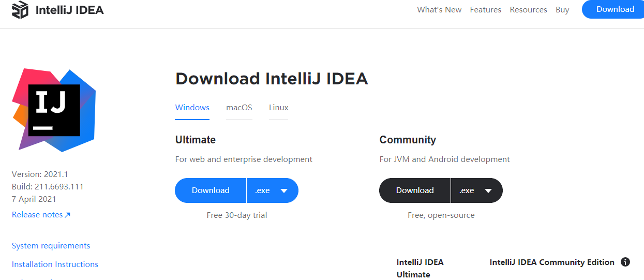Download the Ultimate edition
Screen dimensions: 644x280
(x=211, y=190)
